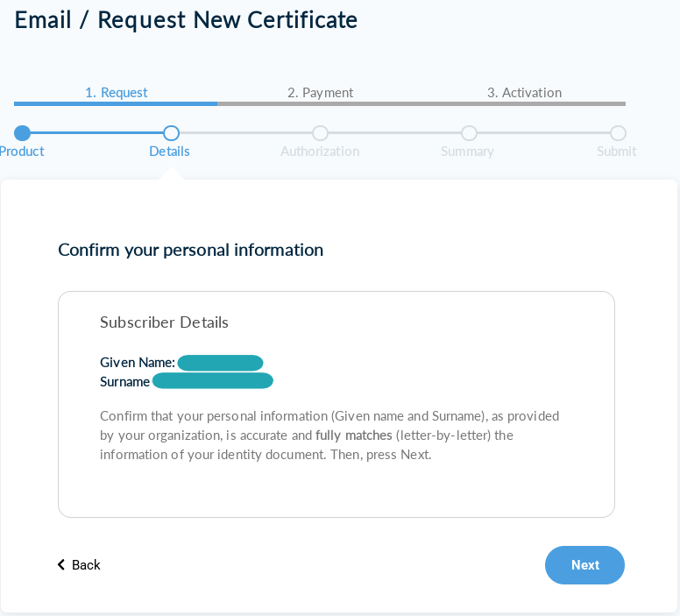Select the Authorization step label
This screenshot has height=616, width=680.
click(x=320, y=152)
